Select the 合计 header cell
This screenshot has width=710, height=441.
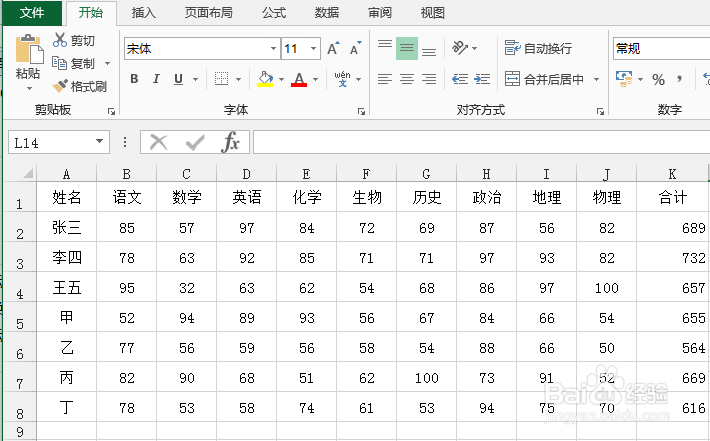coord(672,197)
